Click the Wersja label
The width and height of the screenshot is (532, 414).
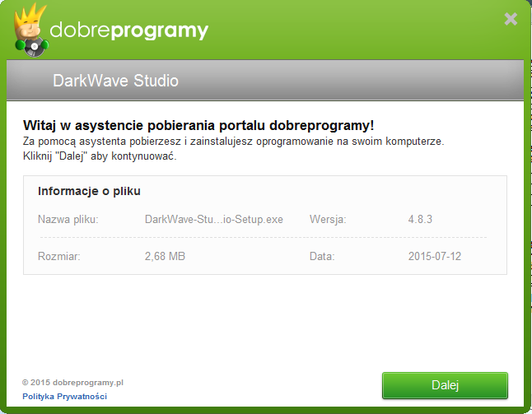click(328, 220)
